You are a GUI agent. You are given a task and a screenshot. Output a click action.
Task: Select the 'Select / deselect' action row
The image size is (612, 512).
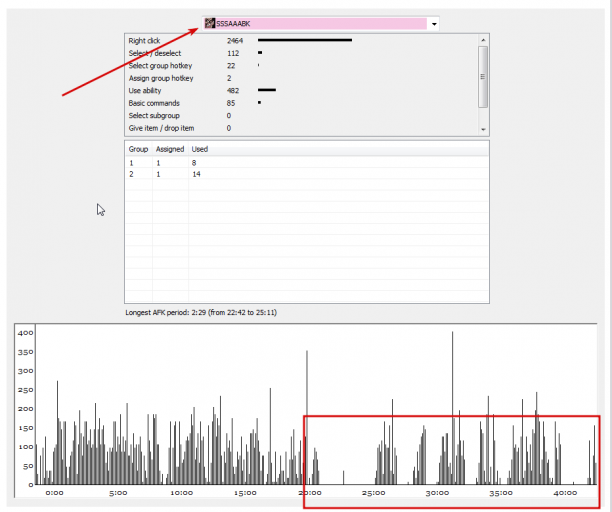301,53
